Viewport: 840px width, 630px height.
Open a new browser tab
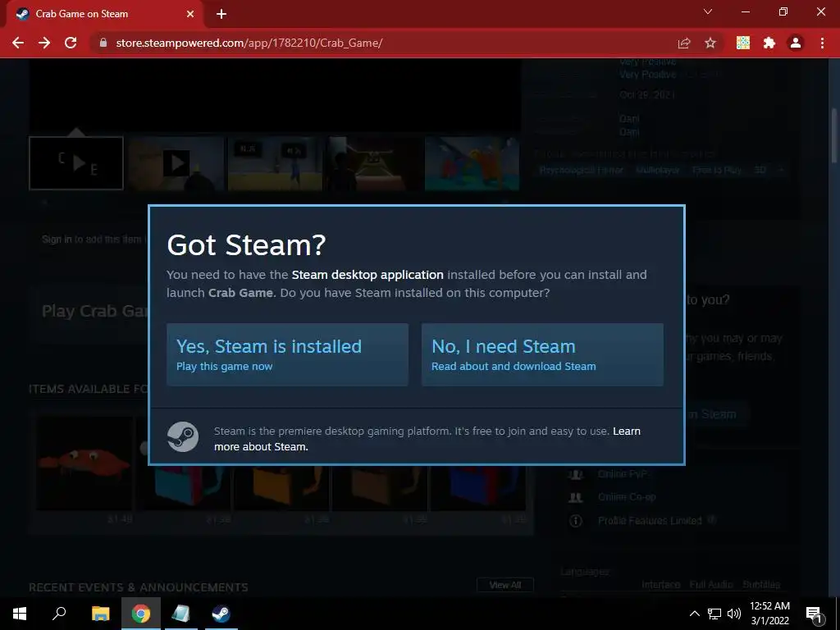pos(221,14)
